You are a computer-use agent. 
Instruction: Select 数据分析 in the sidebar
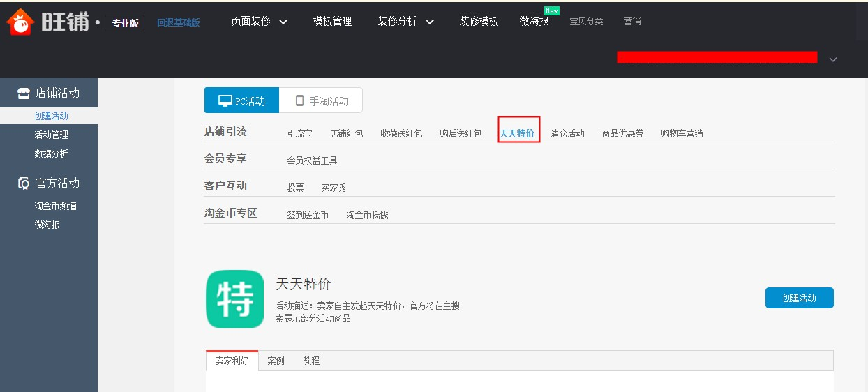pos(52,153)
